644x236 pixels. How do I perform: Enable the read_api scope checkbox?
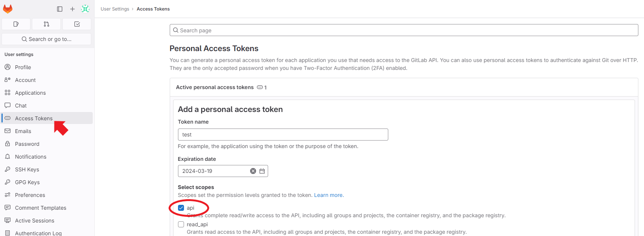181,224
